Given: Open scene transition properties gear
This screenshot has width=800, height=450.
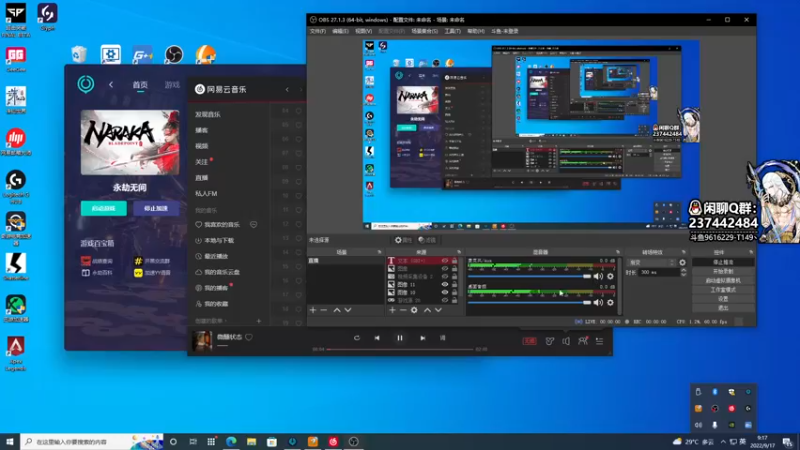Looking at the screenshot, I should click(683, 262).
